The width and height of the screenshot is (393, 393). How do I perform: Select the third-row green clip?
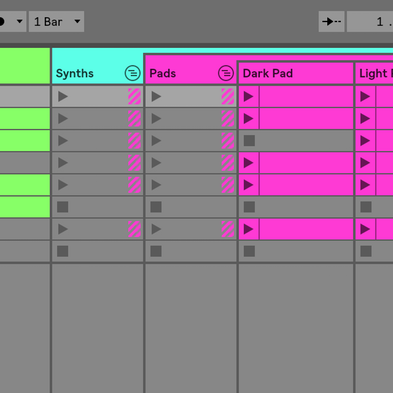(25, 141)
